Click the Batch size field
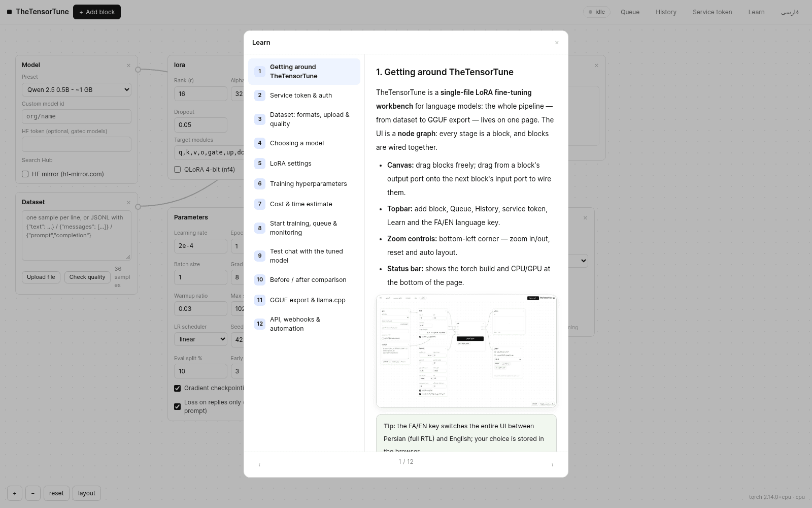812x508 pixels. point(200,277)
